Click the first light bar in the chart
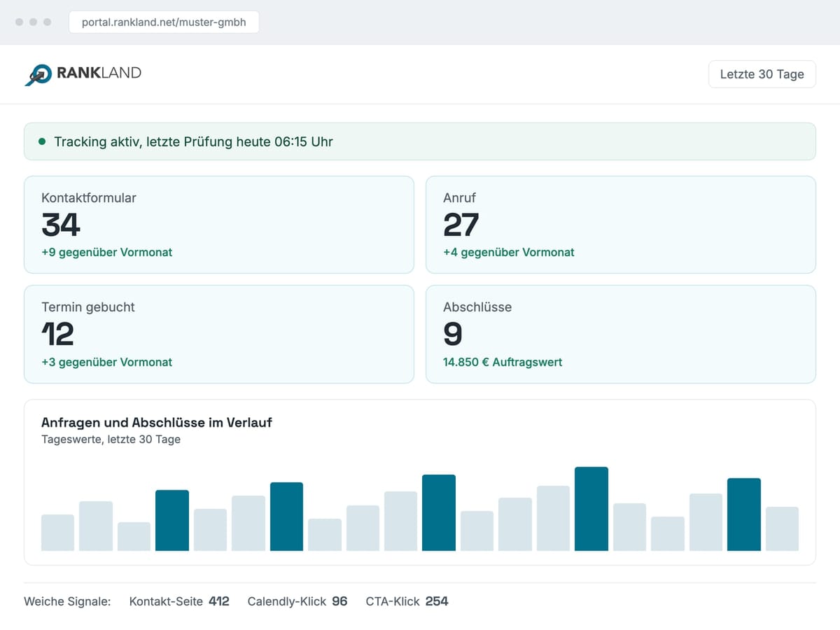840x630 pixels. (57, 533)
